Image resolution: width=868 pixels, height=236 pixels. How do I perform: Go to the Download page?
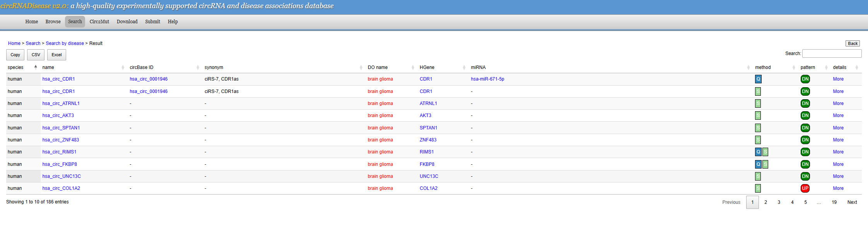(127, 22)
